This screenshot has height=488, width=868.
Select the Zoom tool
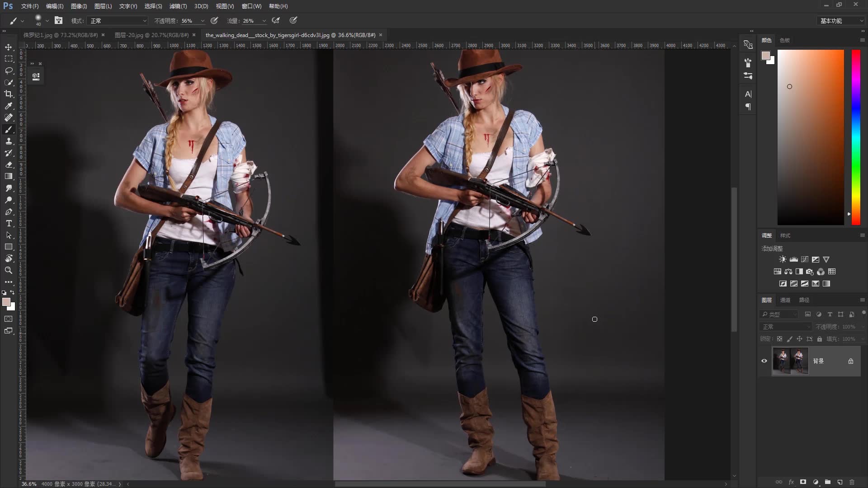[x=9, y=270]
